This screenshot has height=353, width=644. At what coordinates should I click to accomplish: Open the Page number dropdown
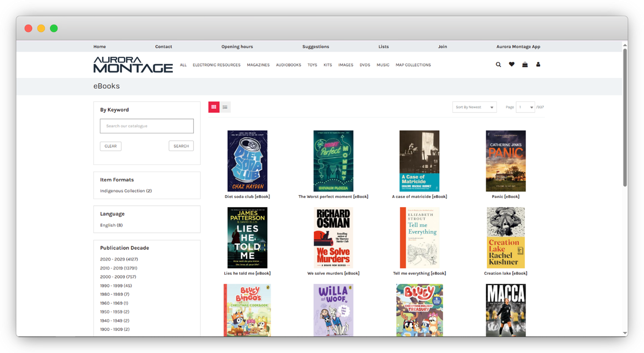pyautogui.click(x=525, y=107)
